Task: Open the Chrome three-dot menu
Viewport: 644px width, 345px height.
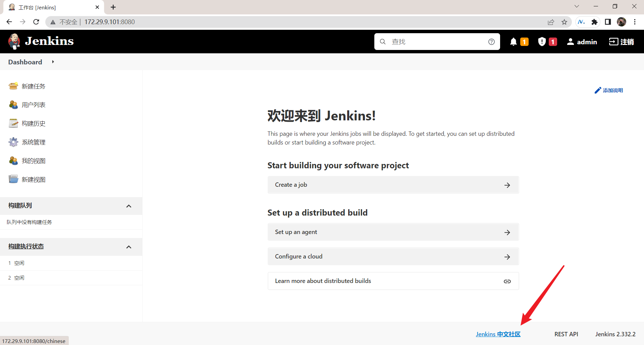Action: [635, 22]
